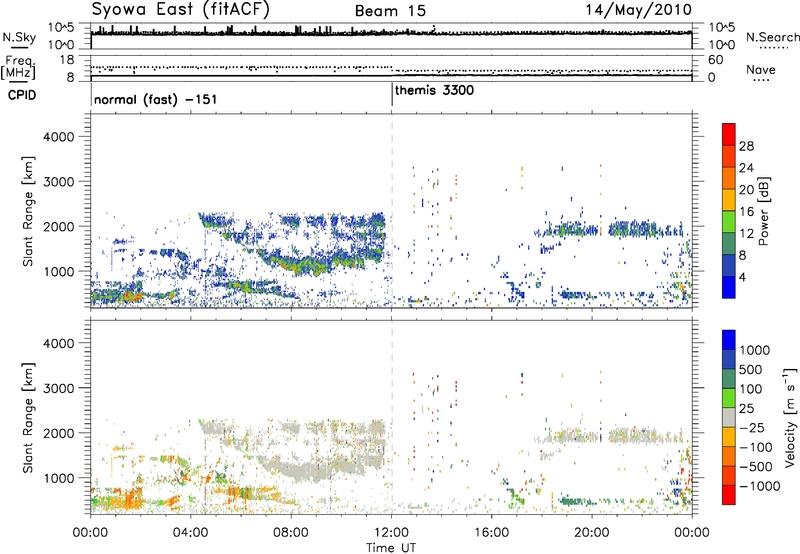Click the "20:00" time tick label
800x554 pixels.
pos(592,533)
